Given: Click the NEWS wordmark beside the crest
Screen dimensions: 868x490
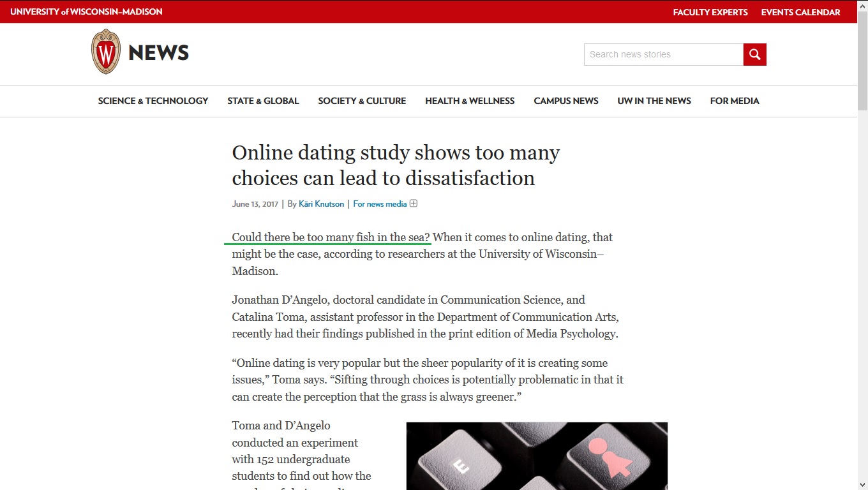Looking at the screenshot, I should point(159,53).
